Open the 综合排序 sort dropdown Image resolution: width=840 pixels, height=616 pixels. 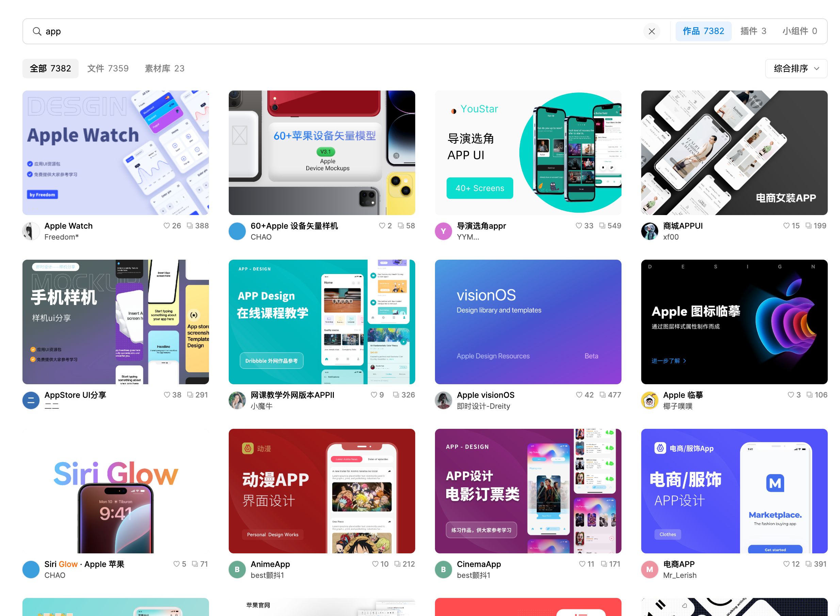click(796, 68)
